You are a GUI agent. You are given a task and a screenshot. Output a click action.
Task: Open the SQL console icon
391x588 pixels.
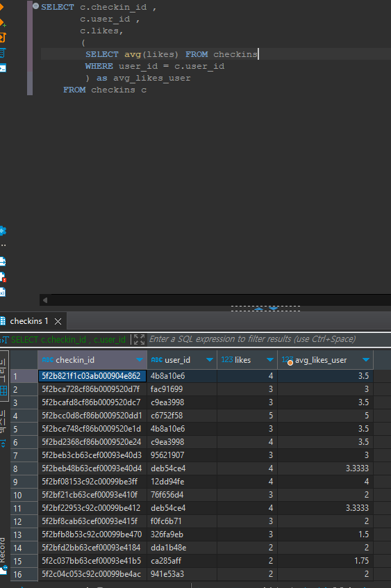pyautogui.click(x=2, y=68)
